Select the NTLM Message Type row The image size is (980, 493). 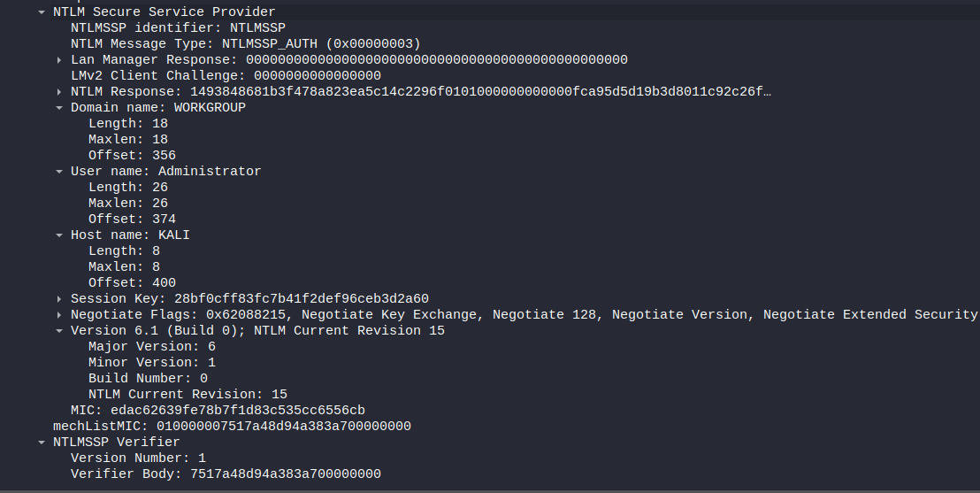click(x=245, y=44)
